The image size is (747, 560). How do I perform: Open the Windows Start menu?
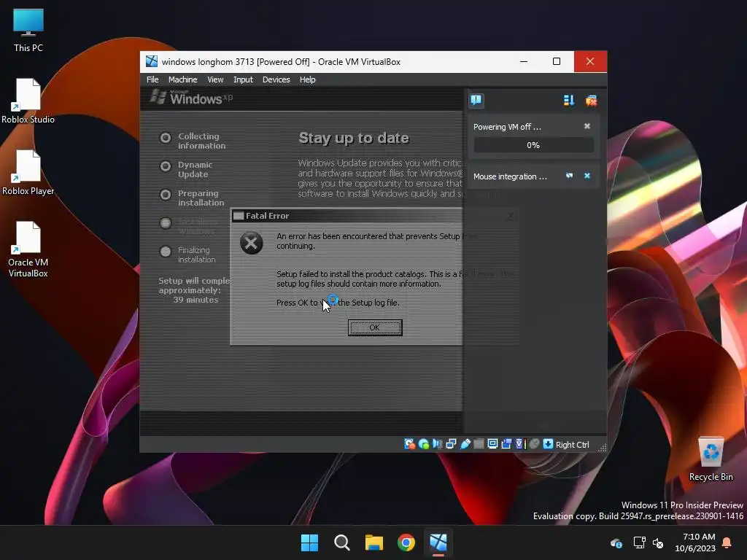point(309,542)
